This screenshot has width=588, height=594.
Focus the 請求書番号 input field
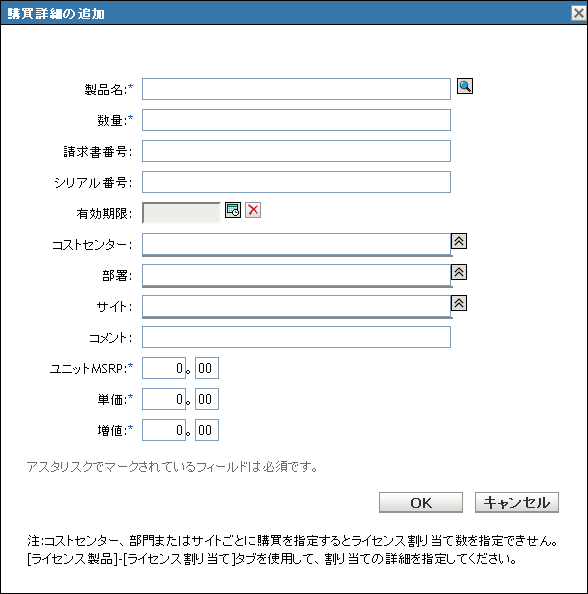pos(296,151)
